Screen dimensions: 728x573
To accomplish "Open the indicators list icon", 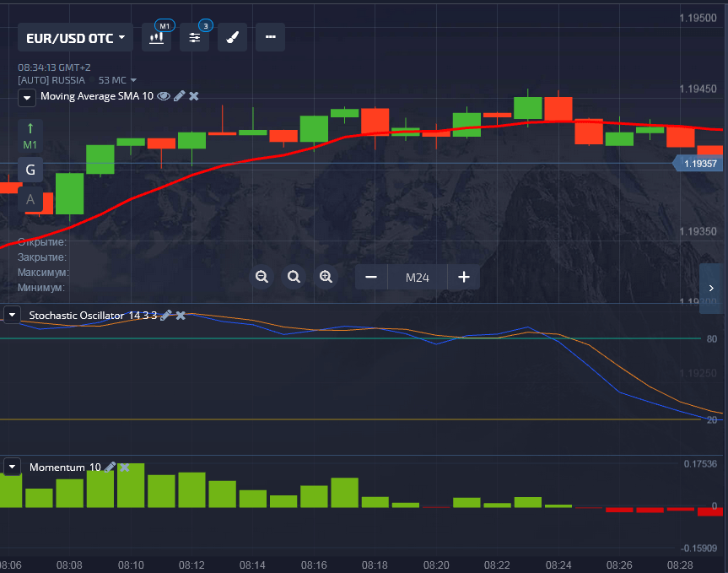I will point(195,38).
